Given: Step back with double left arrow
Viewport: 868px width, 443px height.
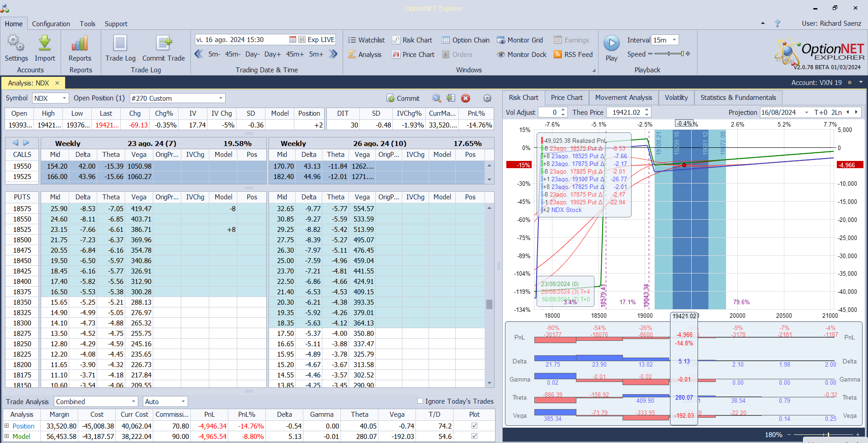Looking at the screenshot, I should 199,54.
